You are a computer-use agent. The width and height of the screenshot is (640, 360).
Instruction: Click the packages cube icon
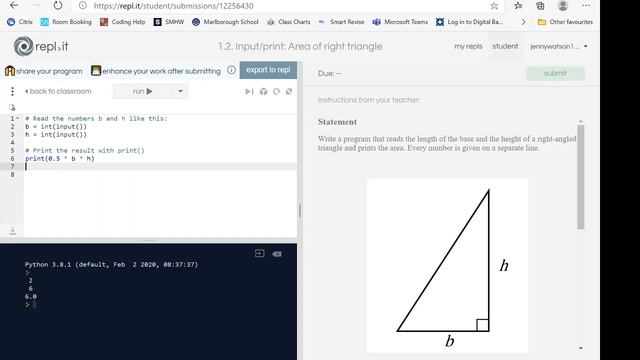click(x=264, y=91)
